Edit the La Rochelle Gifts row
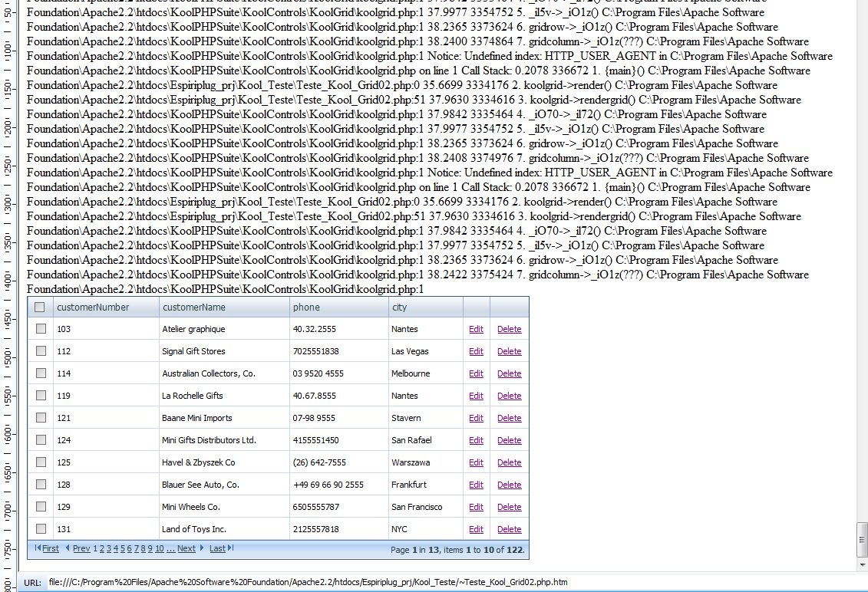868x592 pixels. tap(476, 396)
